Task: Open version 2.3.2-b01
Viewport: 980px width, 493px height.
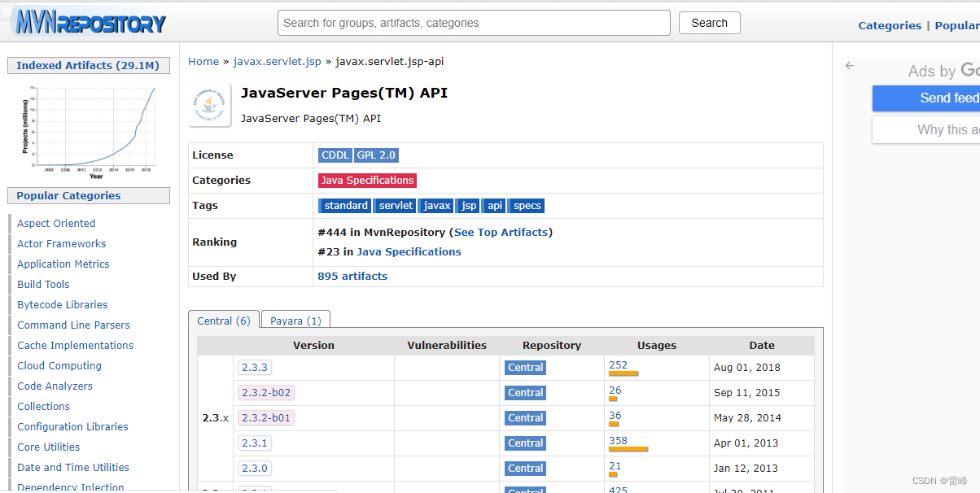Action: (266, 418)
